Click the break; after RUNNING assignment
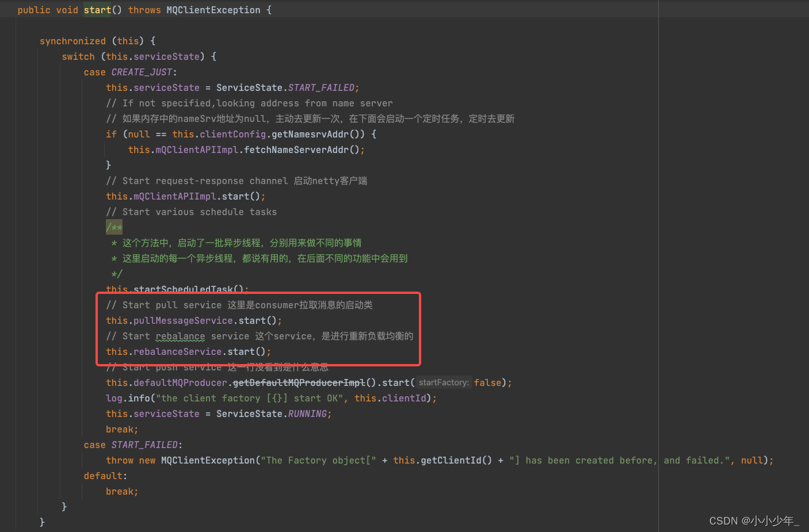The height and width of the screenshot is (532, 809). [x=122, y=429]
